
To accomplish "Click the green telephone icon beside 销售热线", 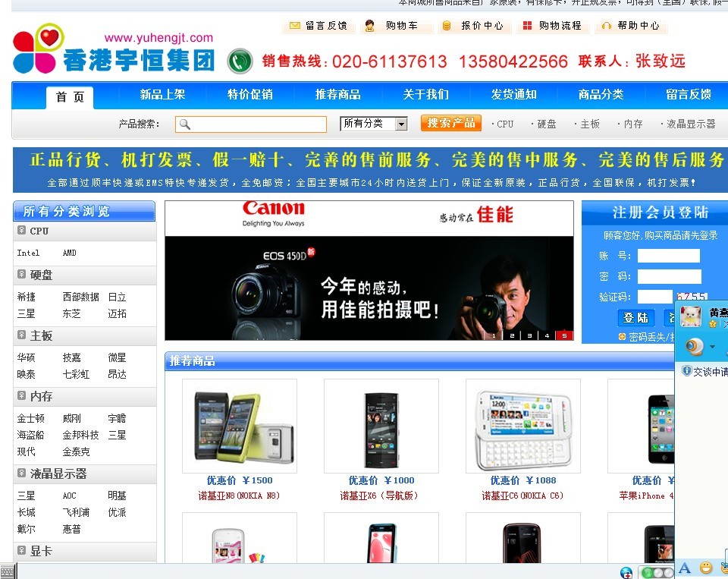I will coord(240,61).
